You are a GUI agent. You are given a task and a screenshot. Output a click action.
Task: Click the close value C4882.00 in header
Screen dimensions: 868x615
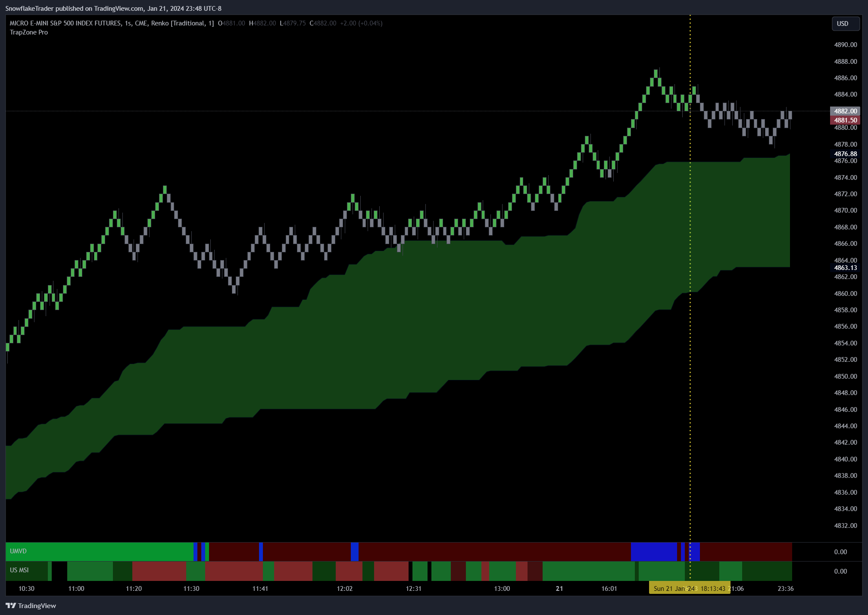click(x=323, y=23)
